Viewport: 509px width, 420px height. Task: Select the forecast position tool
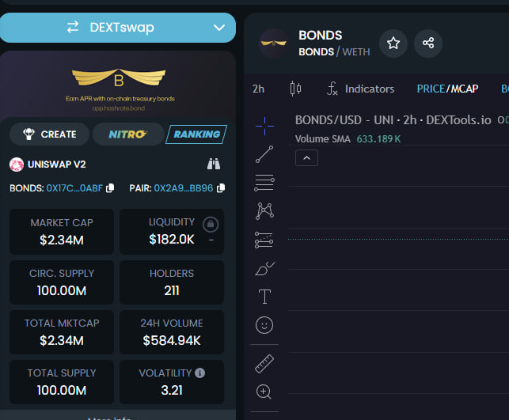[x=264, y=240]
